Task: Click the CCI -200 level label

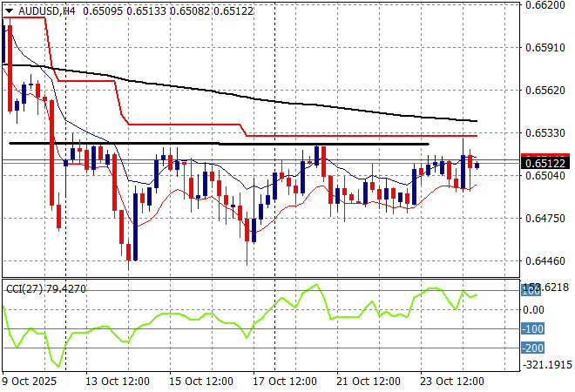Action: click(533, 348)
